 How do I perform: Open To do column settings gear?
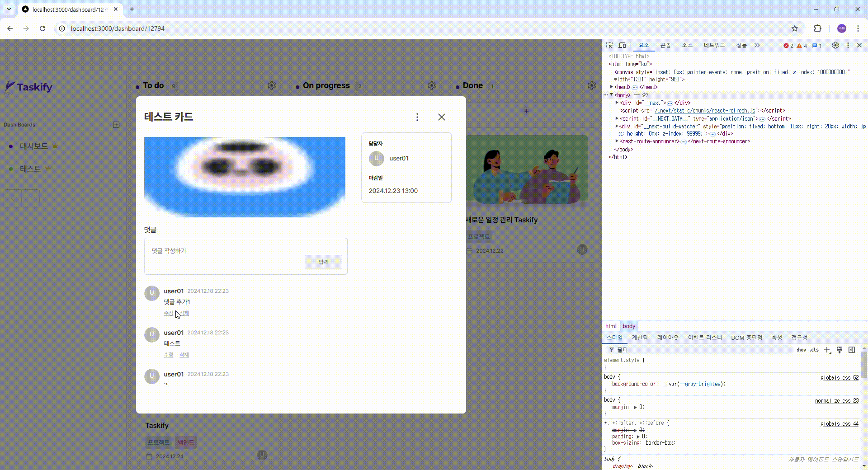[x=271, y=85]
